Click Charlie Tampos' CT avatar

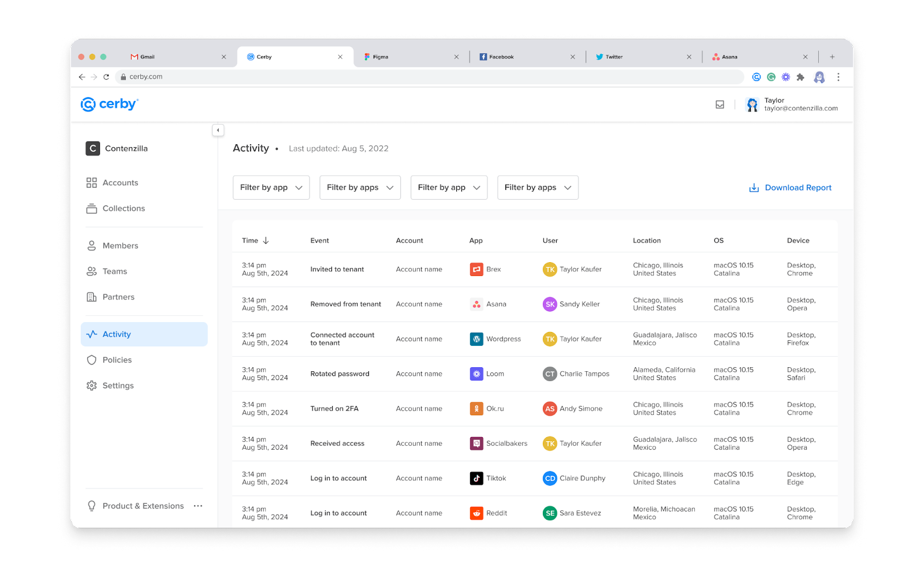[x=550, y=374]
